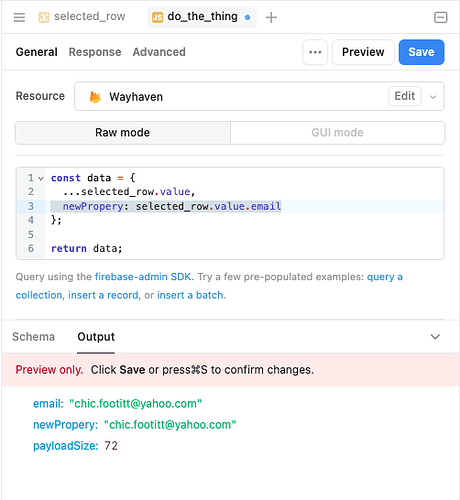Switch to Raw mode

pyautogui.click(x=123, y=133)
